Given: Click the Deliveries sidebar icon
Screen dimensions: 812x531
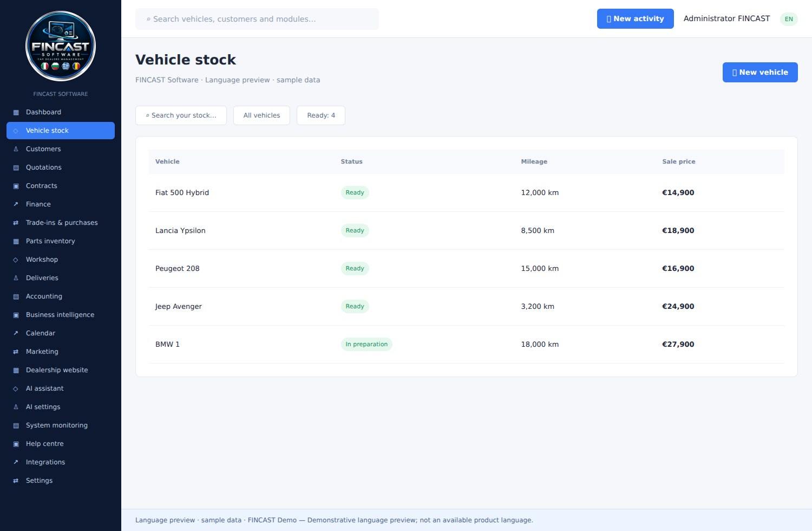Looking at the screenshot, I should pyautogui.click(x=16, y=278).
